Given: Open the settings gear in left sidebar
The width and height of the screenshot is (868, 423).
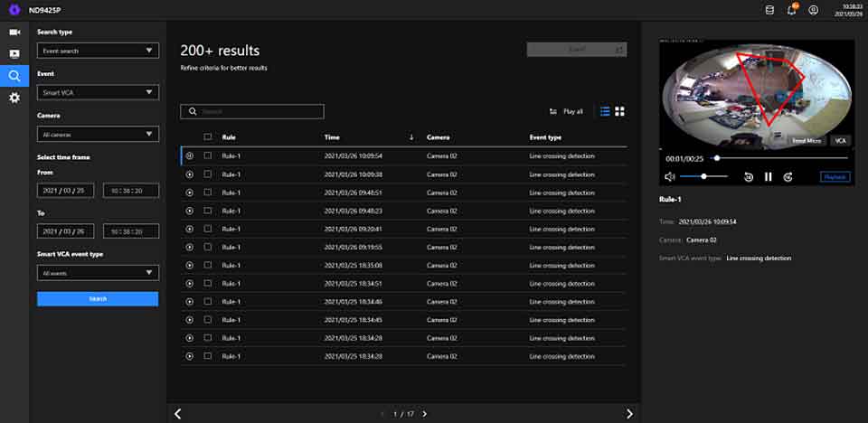Looking at the screenshot, I should pyautogui.click(x=14, y=97).
